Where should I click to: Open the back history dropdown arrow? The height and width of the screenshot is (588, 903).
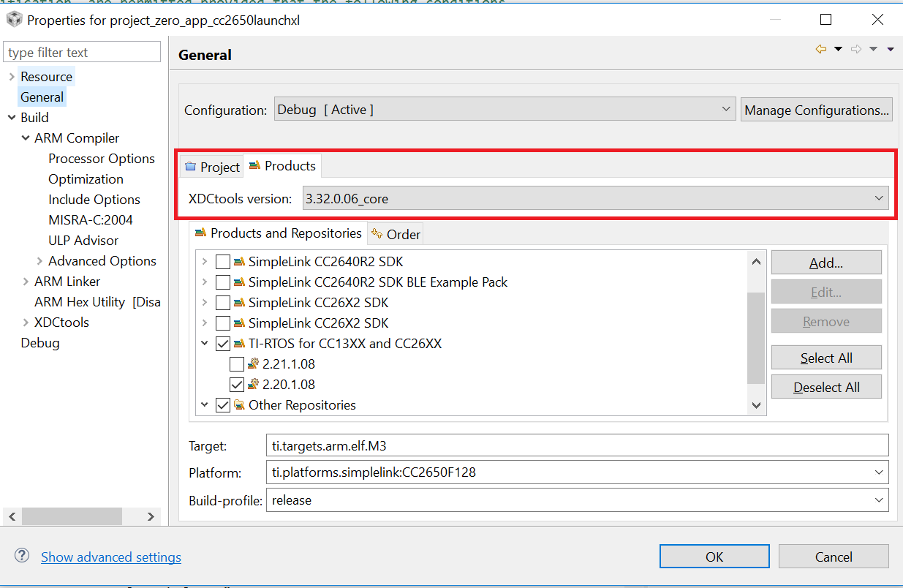[x=838, y=49]
